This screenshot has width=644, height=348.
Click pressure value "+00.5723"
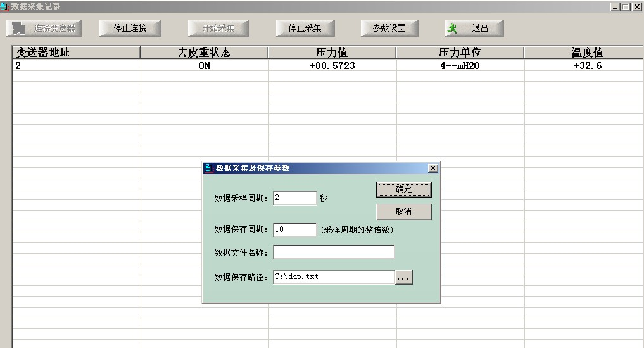(332, 66)
